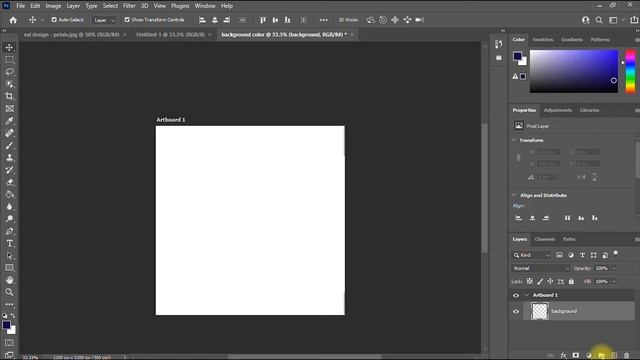Image resolution: width=640 pixels, height=360 pixels.
Task: Click the share icon button
Action: coord(634,20)
